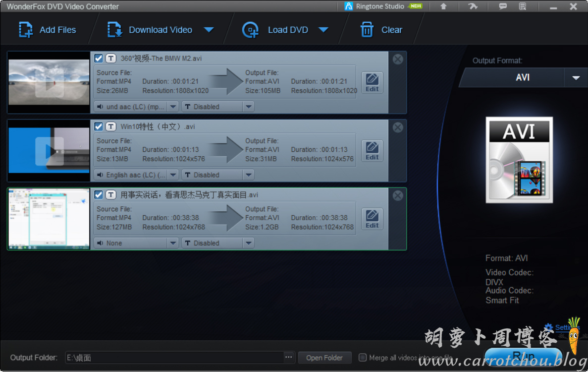Edit the 用事实说话 video
This screenshot has height=372, width=588.
[x=372, y=219]
